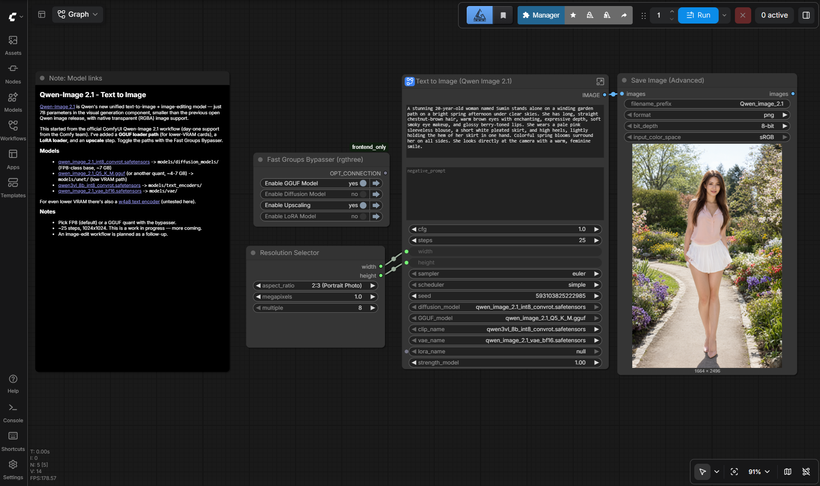Open the Graph dropdown
The height and width of the screenshot is (486, 820).
[77, 15]
